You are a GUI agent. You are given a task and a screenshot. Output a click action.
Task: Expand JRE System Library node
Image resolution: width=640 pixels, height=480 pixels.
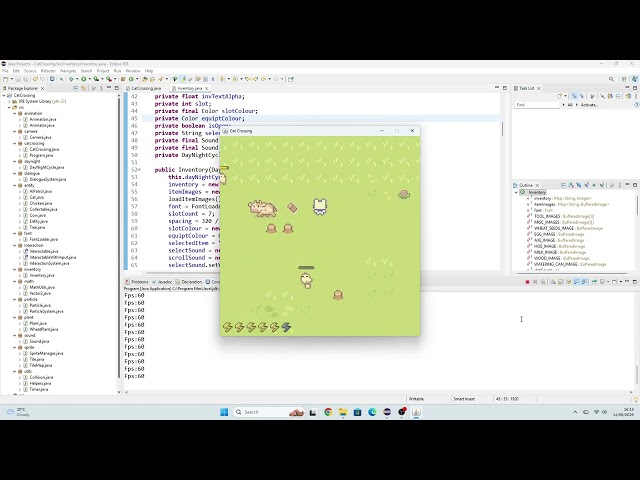point(10,102)
